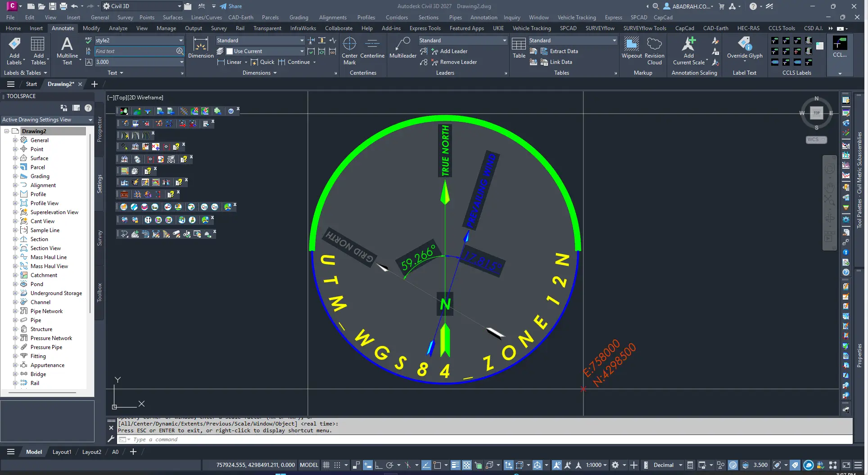Toggle MODEL space button in status bar
Image resolution: width=868 pixels, height=475 pixels.
309,465
